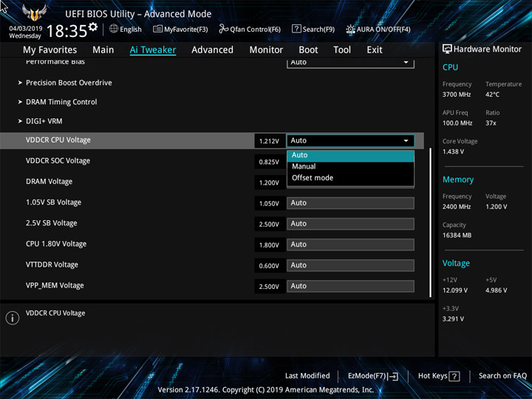Viewport: 532px width, 399px height.
Task: Click the EzMode exit arrow icon
Action: pyautogui.click(x=393, y=376)
